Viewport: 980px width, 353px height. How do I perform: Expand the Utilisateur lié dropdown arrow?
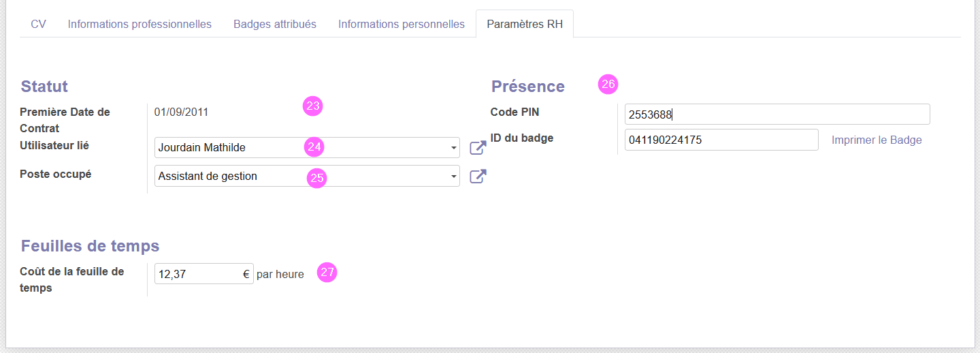(x=453, y=148)
